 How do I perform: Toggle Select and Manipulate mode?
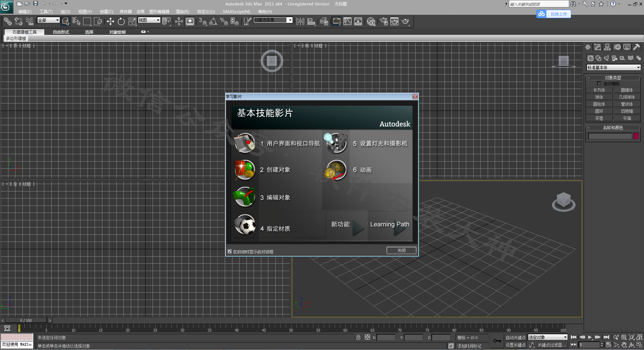tap(179, 21)
